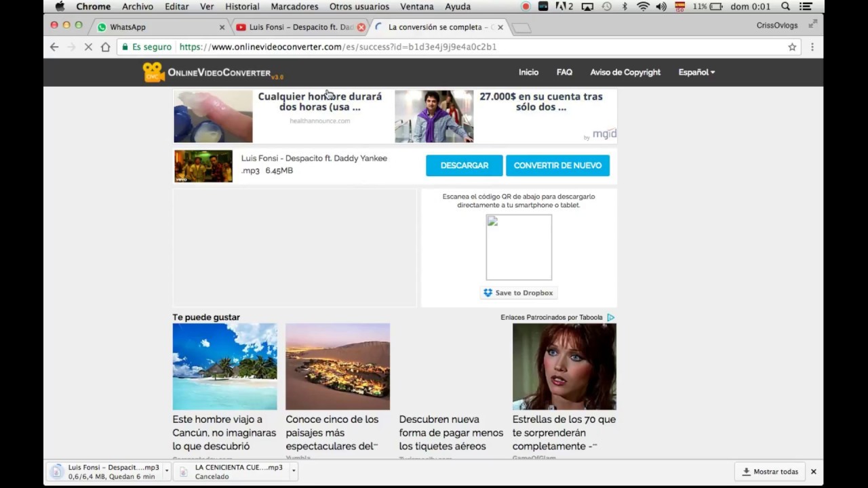This screenshot has height=488, width=868.
Task: Click the Wi-Fi status icon
Action: coord(643,6)
